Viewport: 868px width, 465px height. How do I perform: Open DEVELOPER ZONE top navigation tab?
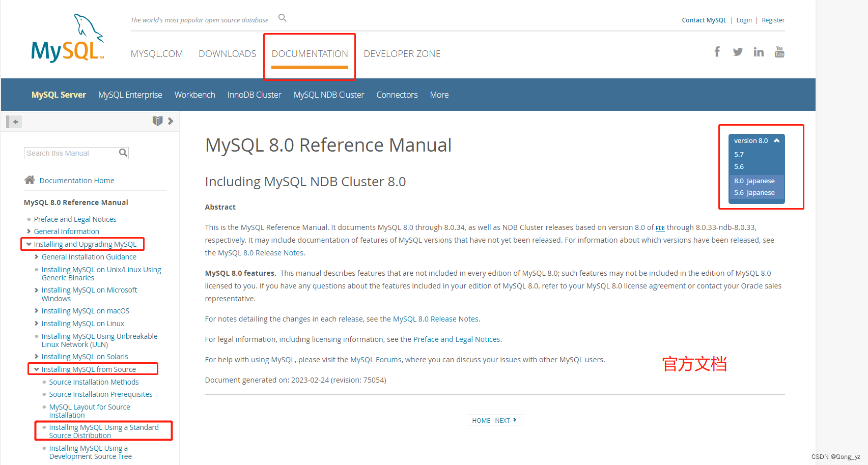pyautogui.click(x=402, y=53)
